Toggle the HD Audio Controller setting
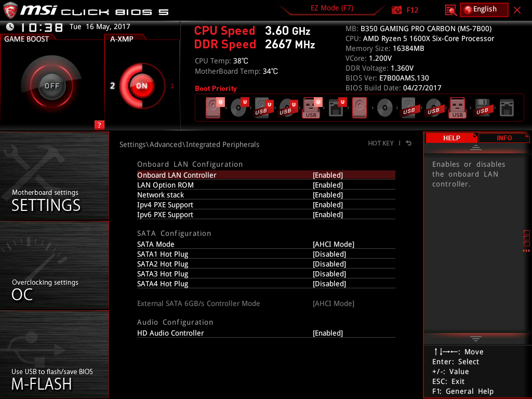Screen dimensions: 532x399 (266, 333)
